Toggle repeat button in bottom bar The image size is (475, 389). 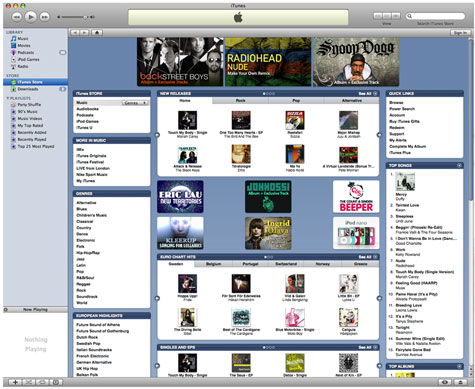coord(42,382)
